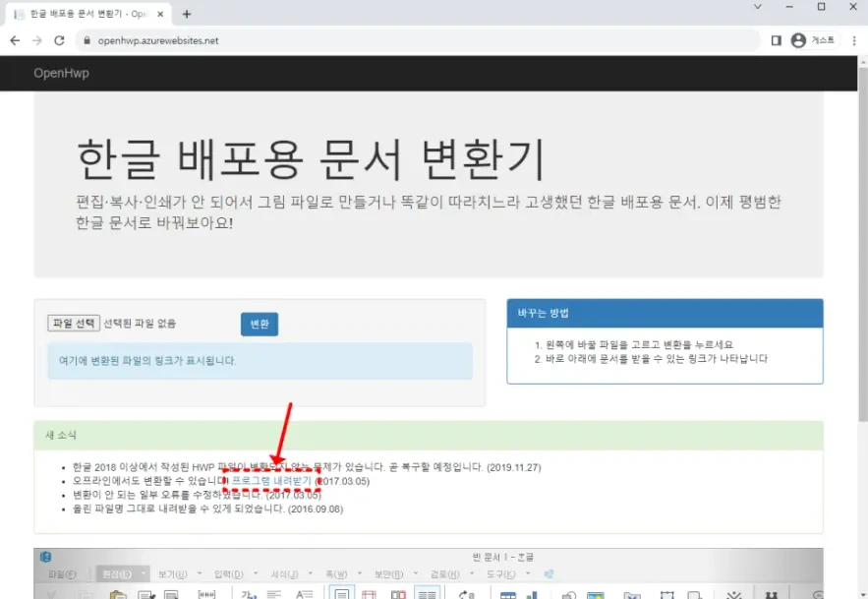Click the news item dated 2019.11.27
Viewport: 868px width, 599px height.
pyautogui.click(x=307, y=467)
